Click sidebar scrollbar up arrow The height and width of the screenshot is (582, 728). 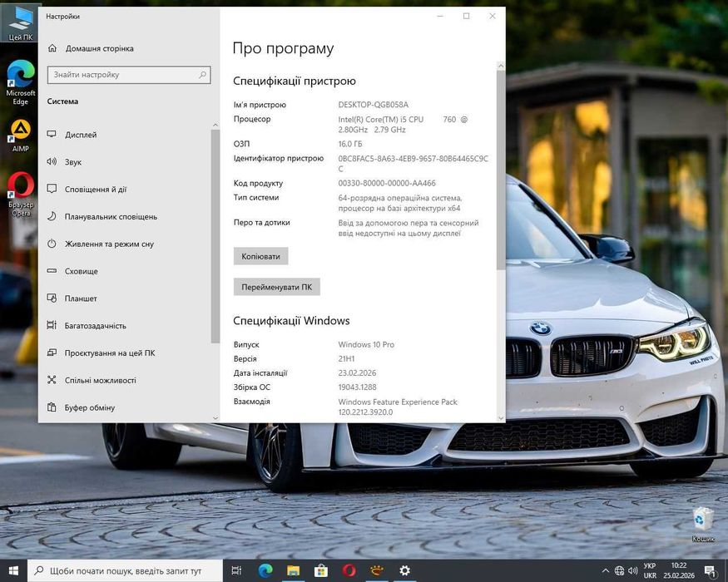(215, 125)
